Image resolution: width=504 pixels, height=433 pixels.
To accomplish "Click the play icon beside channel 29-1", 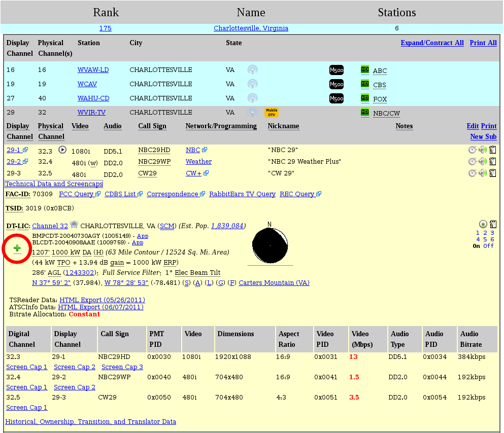I will point(62,150).
